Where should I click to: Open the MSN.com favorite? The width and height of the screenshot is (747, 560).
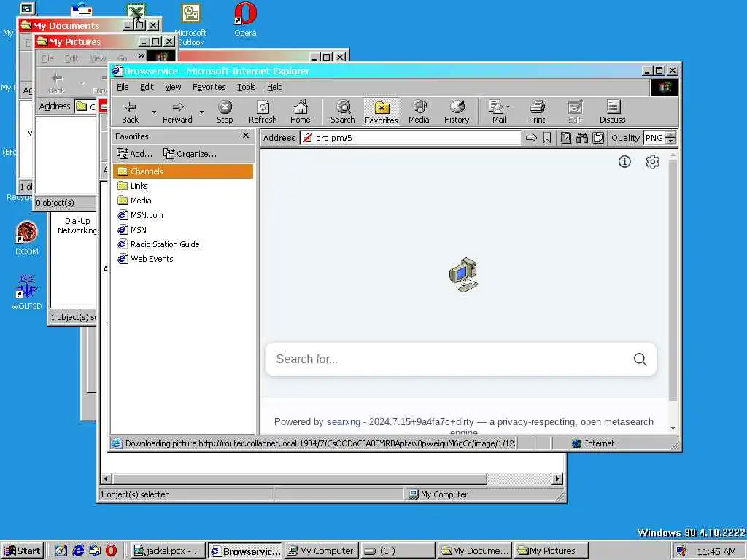coord(140,215)
